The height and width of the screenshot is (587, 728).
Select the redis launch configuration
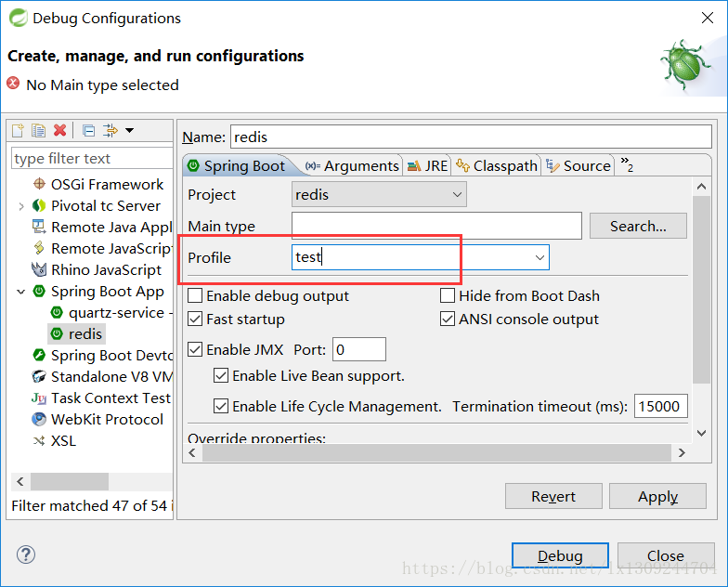click(85, 334)
